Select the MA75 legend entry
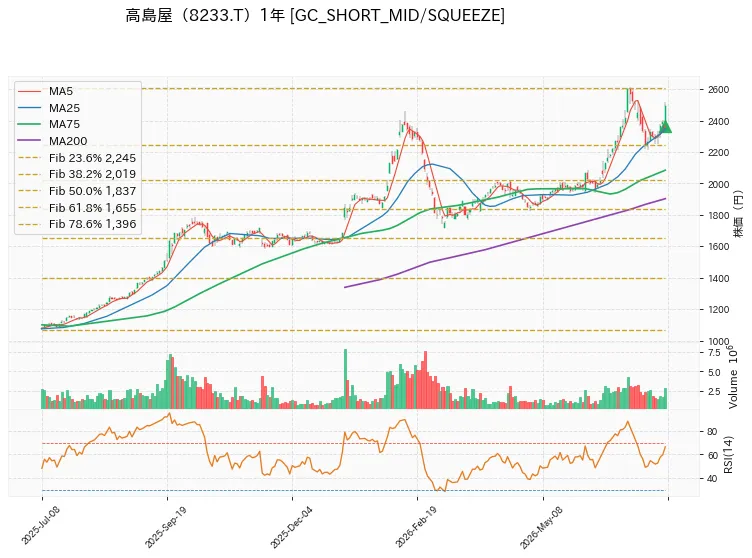The height and width of the screenshot is (558, 752). click(64, 124)
